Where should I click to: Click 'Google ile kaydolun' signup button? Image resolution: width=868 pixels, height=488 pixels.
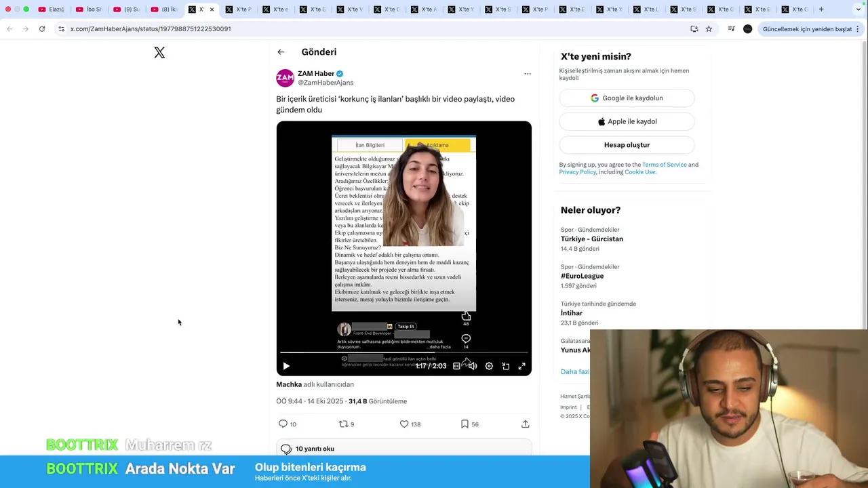point(627,98)
